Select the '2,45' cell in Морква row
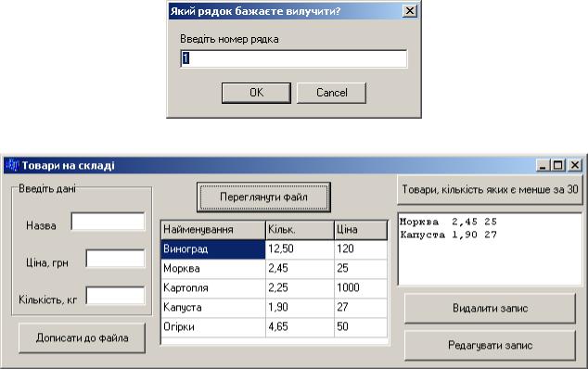The height and width of the screenshot is (369, 588). pos(300,269)
